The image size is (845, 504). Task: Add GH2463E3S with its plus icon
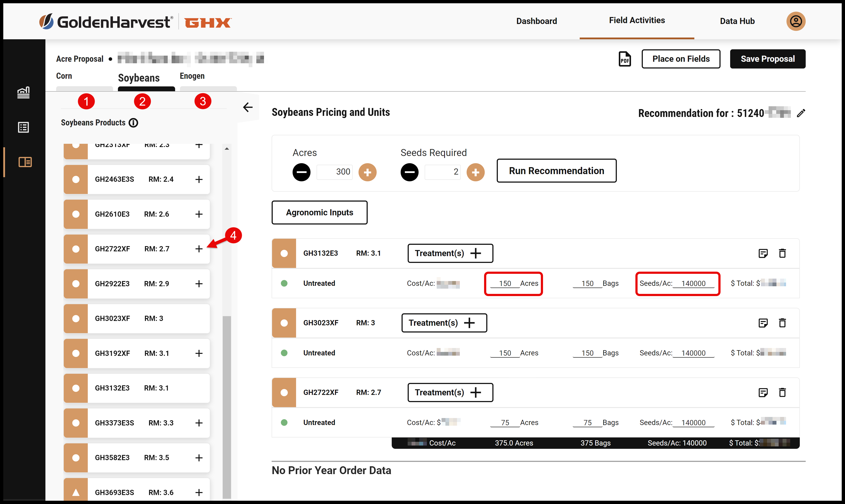[x=199, y=179]
